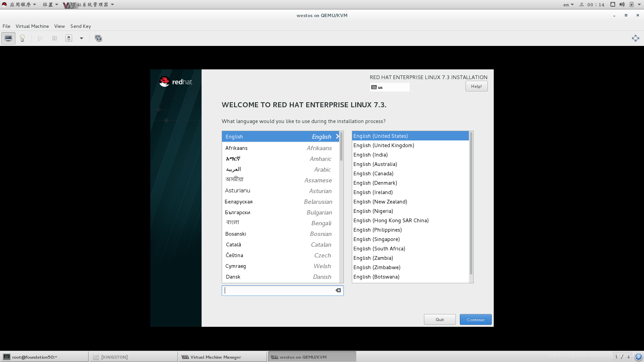644x362 pixels.
Task: Select Català language
Action: pyautogui.click(x=280, y=244)
